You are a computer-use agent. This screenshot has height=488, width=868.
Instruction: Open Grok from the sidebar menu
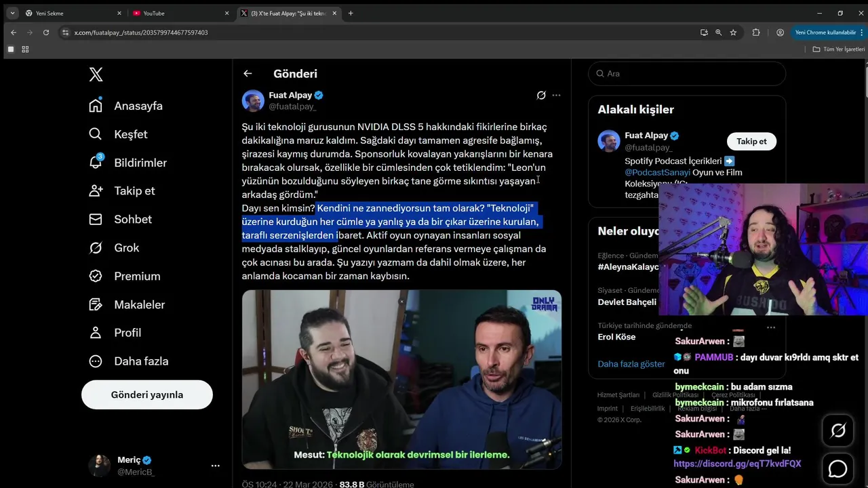tap(114, 248)
